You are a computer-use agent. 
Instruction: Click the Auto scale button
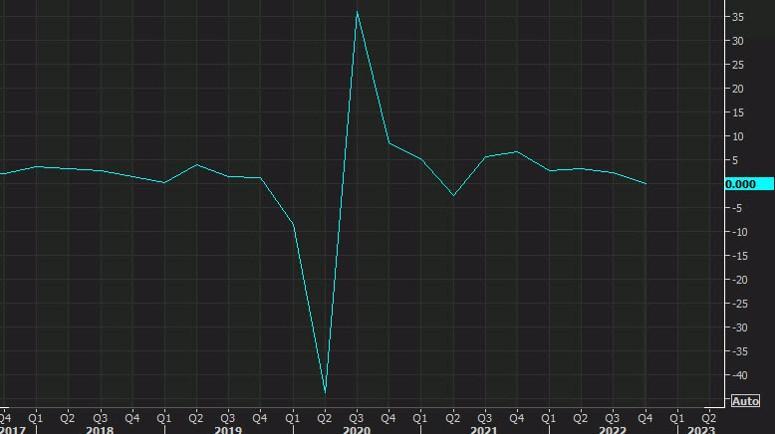click(x=746, y=401)
